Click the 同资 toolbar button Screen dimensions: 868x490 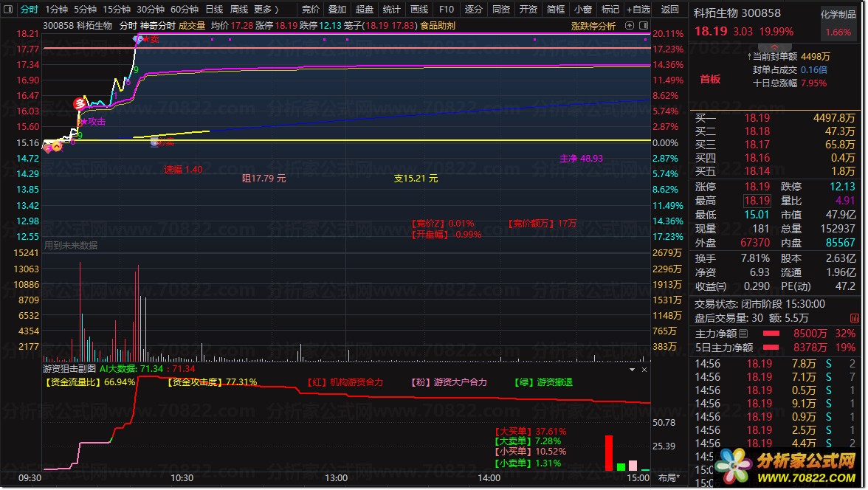pyautogui.click(x=501, y=10)
